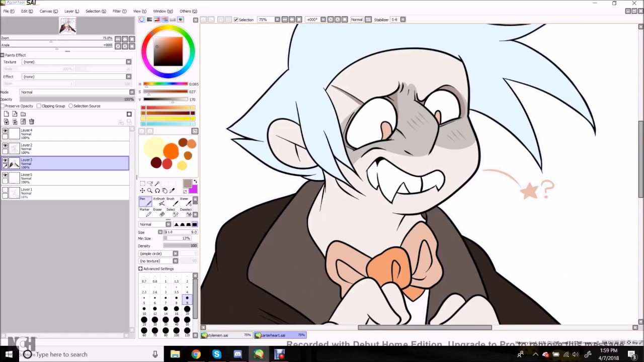Screen dimensions: 644x362
Task: Create a new linework layer
Action: point(15,115)
